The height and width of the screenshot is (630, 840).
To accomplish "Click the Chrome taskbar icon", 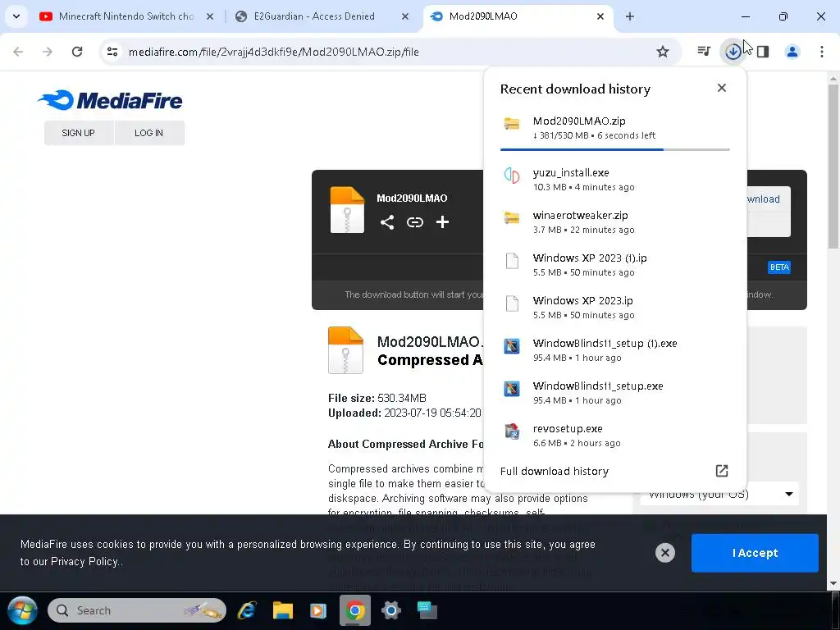I will pyautogui.click(x=354, y=610).
